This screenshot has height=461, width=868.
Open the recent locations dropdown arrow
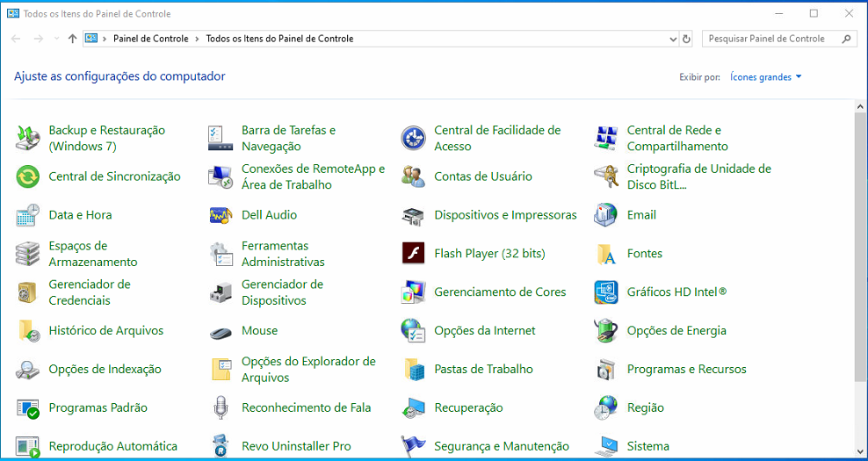pos(56,39)
